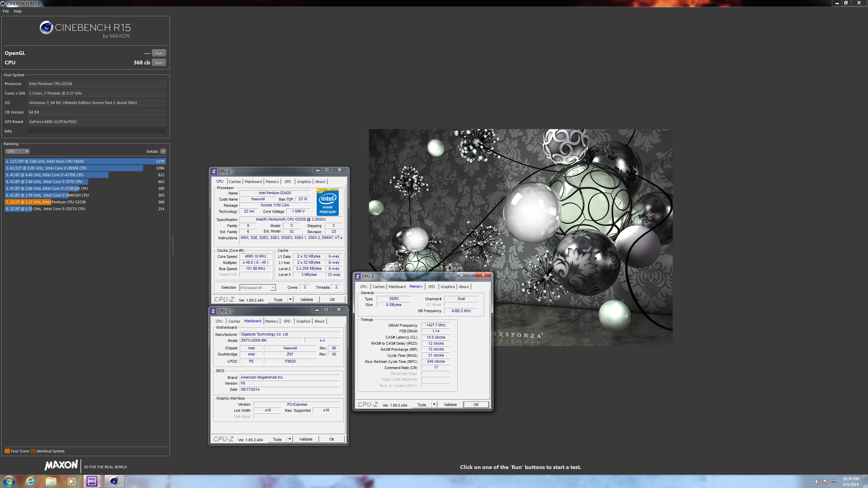This screenshot has width=868, height=488.
Task: Switch to Graphics tab in top CPU-Z window
Action: (x=304, y=182)
